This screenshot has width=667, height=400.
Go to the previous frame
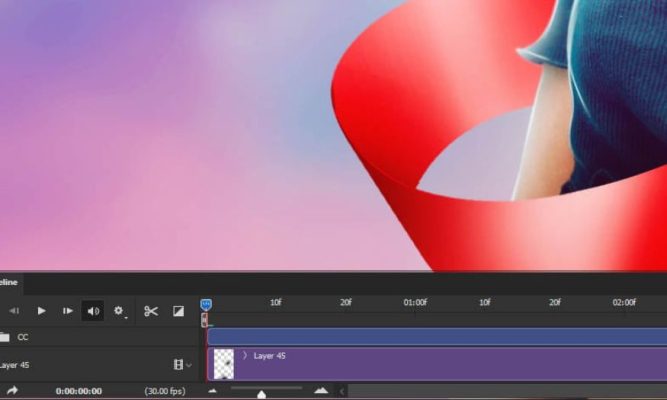(15, 311)
